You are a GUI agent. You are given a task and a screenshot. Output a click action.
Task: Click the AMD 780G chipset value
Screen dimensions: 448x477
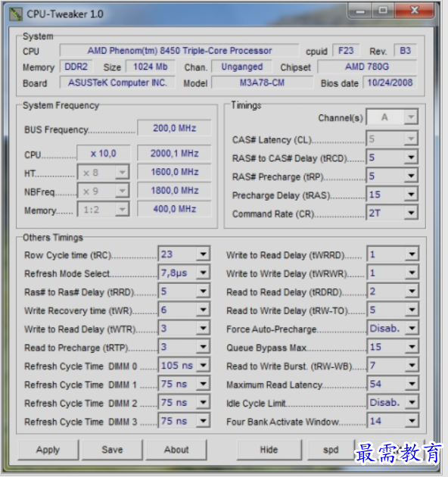pyautogui.click(x=367, y=67)
